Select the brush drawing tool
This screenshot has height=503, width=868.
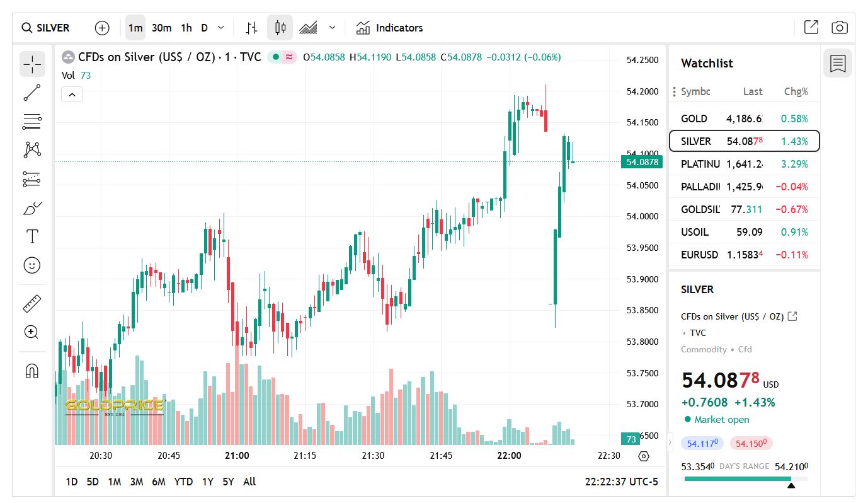click(x=32, y=208)
